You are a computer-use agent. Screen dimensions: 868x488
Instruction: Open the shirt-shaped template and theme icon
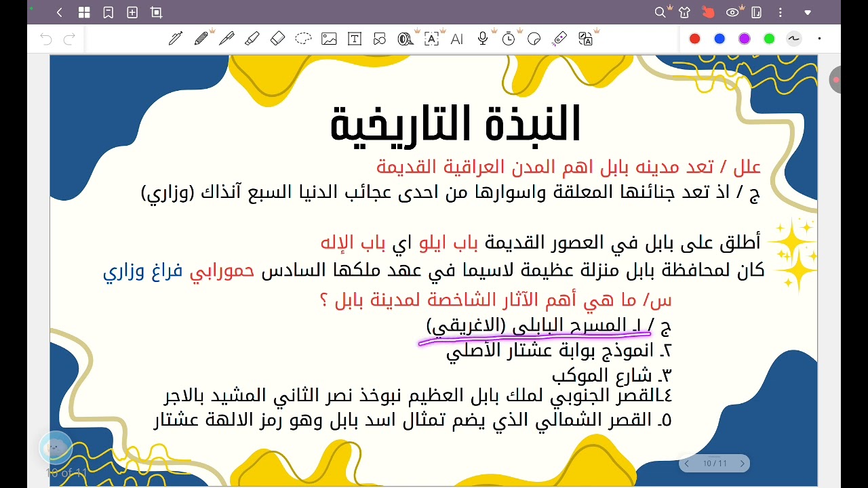[684, 12]
